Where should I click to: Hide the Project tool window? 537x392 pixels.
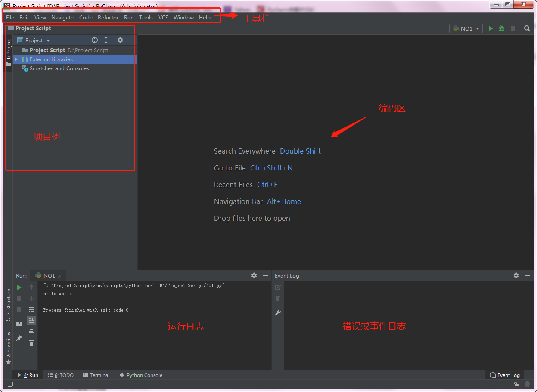(x=131, y=40)
